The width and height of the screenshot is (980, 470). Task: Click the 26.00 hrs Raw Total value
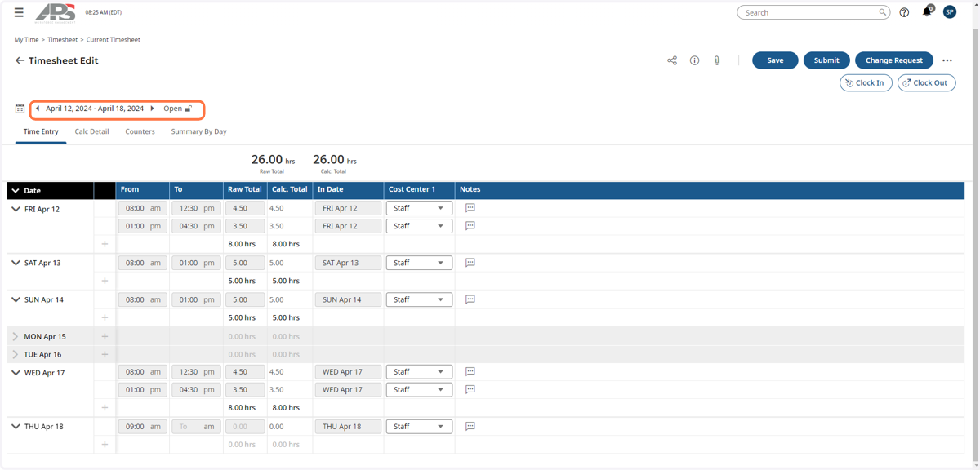coord(273,160)
